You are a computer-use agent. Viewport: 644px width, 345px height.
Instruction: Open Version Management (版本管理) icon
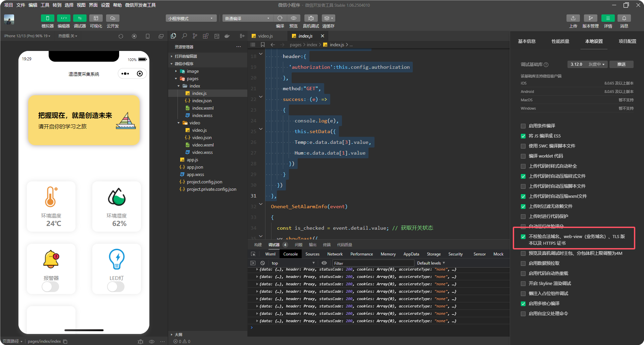coord(590,18)
